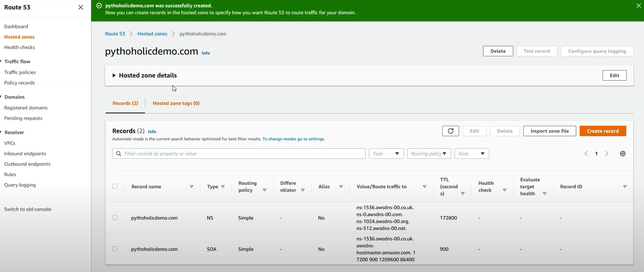
Task: Sort by Health check column arrow
Action: [x=505, y=190]
